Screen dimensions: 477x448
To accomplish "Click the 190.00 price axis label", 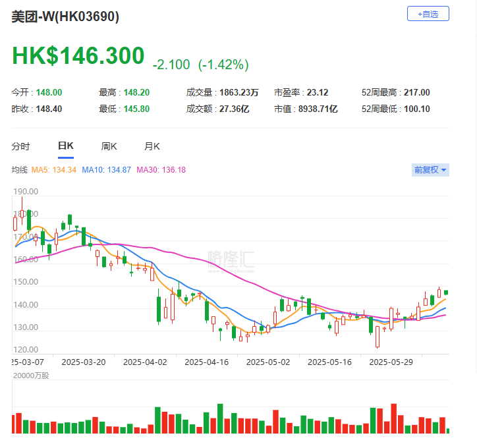I will click(26, 192).
